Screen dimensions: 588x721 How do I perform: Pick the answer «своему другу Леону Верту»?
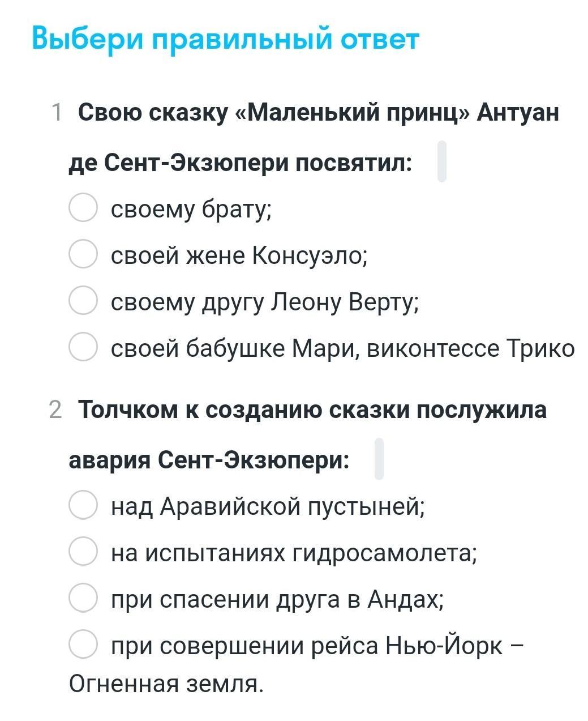[x=83, y=300]
